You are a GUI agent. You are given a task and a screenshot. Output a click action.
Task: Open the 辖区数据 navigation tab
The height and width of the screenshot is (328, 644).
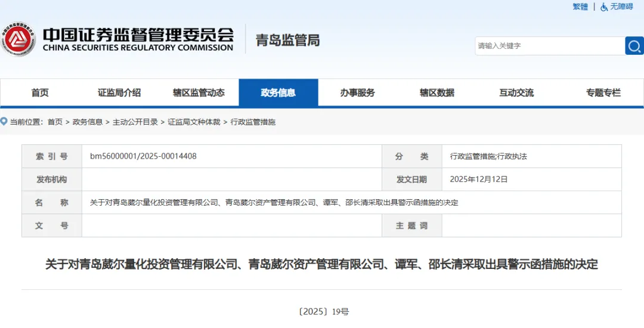[x=437, y=92]
